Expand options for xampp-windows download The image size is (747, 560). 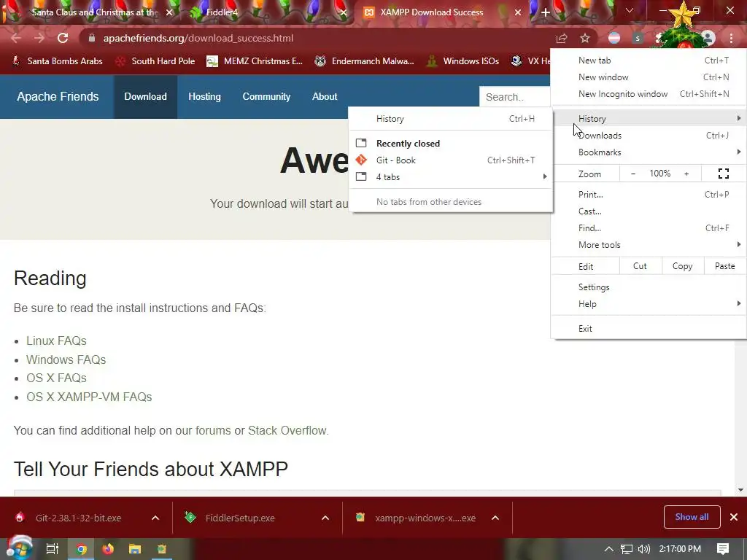point(495,518)
